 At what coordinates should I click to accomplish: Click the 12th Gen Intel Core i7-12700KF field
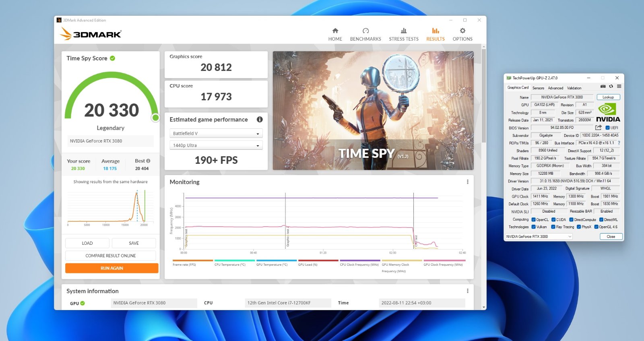coord(288,303)
